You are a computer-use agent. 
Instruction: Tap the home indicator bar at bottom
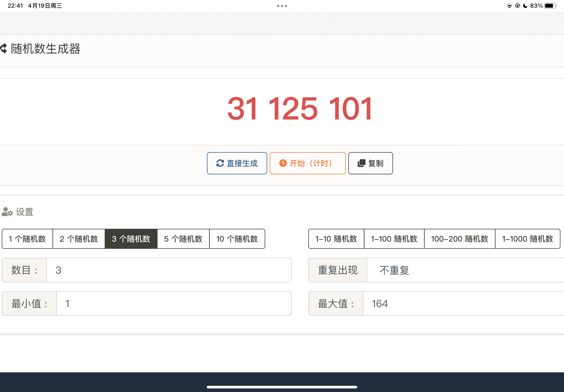coord(282,387)
